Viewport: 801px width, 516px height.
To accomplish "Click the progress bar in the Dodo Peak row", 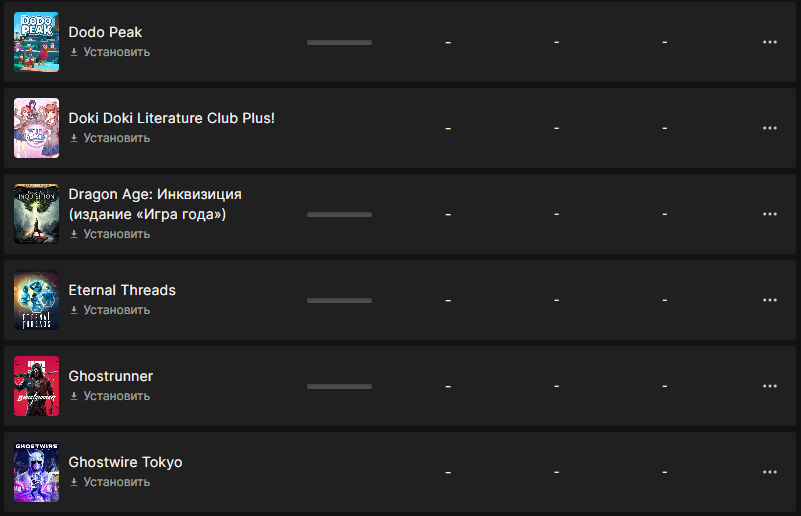I will point(339,42).
